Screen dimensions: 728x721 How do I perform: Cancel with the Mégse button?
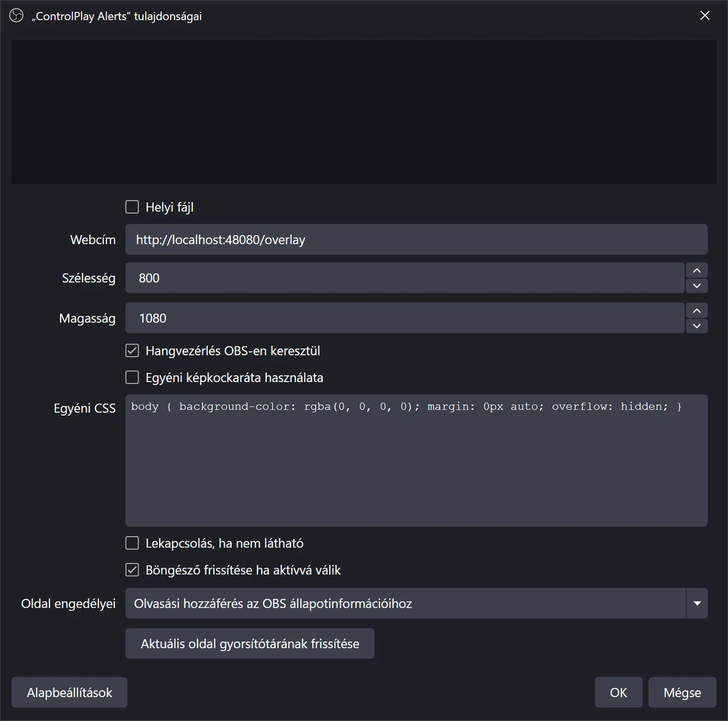coord(682,693)
